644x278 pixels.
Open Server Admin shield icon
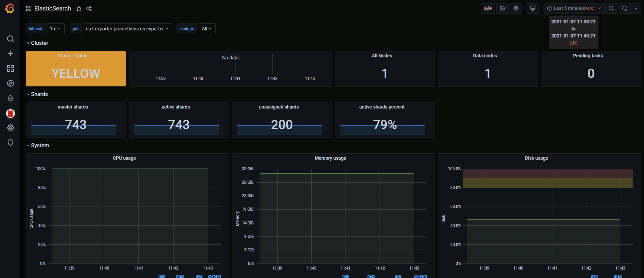coord(10,143)
